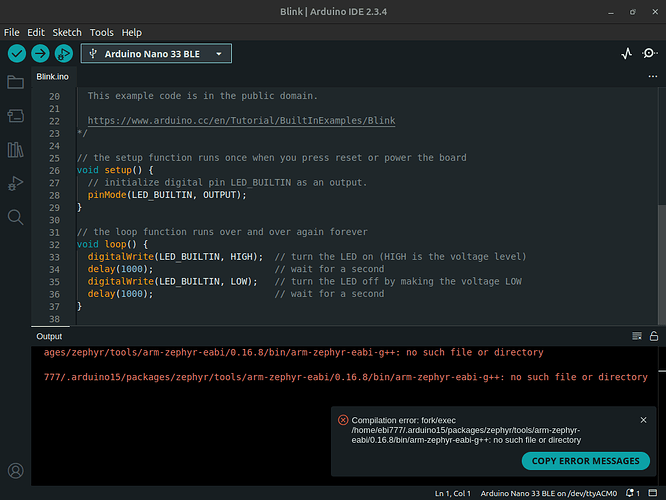Start debugging with the Debug play icon

pyautogui.click(x=64, y=54)
